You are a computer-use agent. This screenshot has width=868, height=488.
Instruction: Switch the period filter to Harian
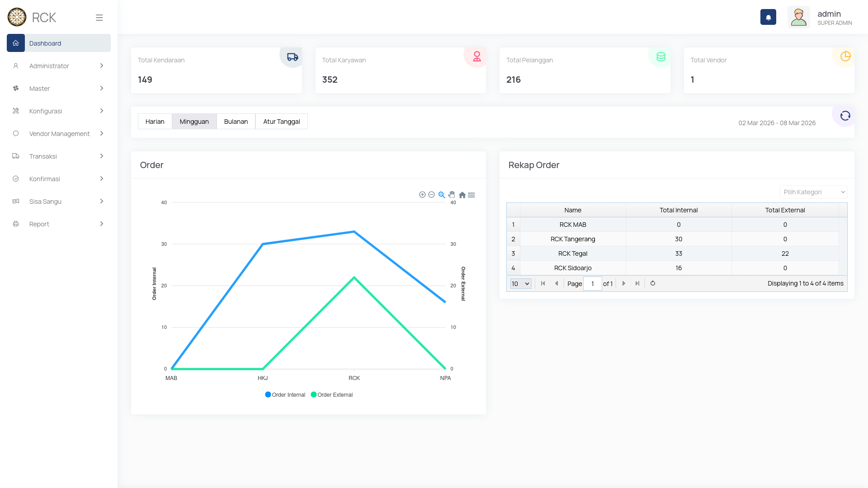pos(155,121)
